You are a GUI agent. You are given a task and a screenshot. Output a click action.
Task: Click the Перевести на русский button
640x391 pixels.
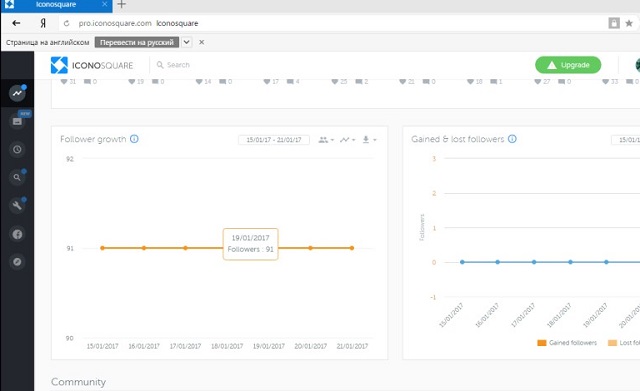pyautogui.click(x=137, y=42)
